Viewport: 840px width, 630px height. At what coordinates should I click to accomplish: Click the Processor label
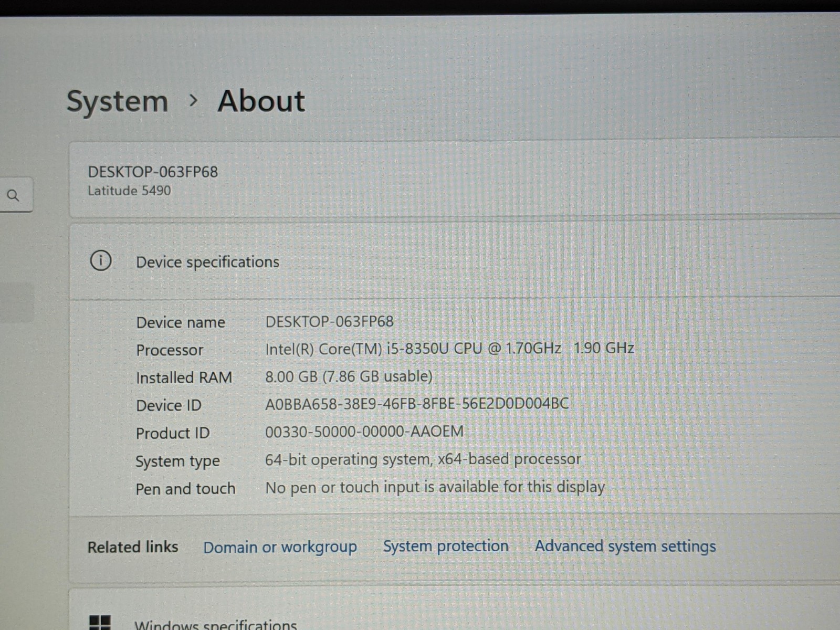pos(170,350)
